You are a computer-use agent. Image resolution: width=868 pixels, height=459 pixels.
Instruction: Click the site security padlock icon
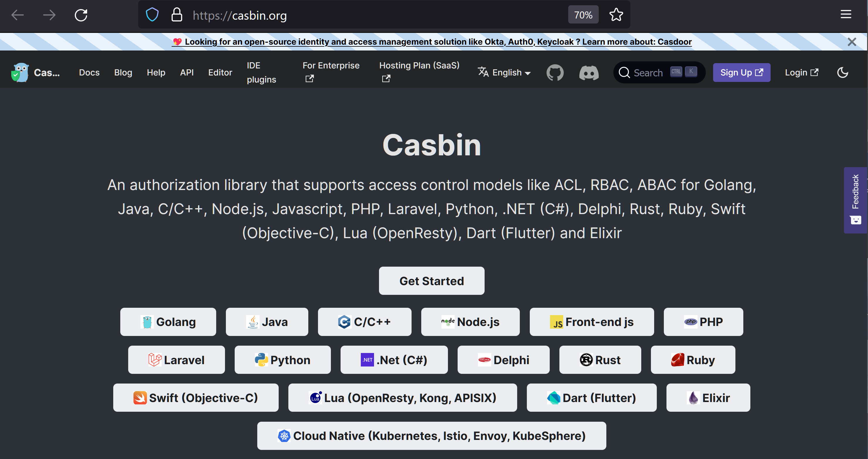(x=177, y=15)
